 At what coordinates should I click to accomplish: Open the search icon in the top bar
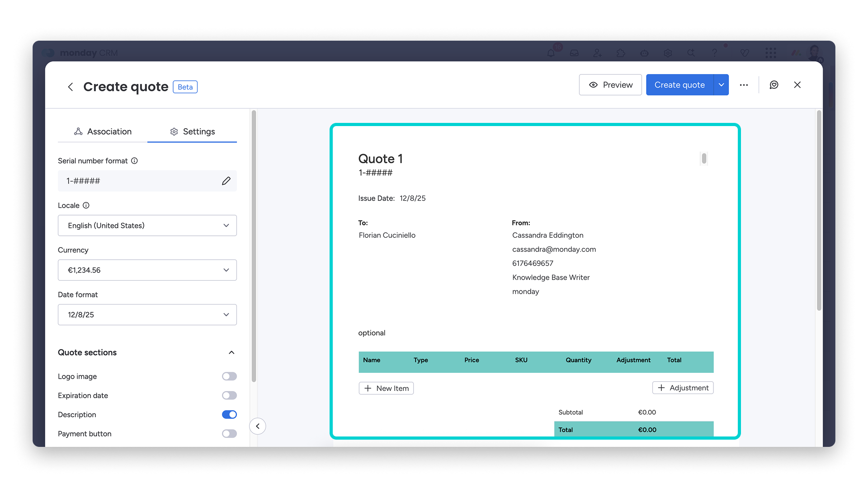pyautogui.click(x=691, y=53)
